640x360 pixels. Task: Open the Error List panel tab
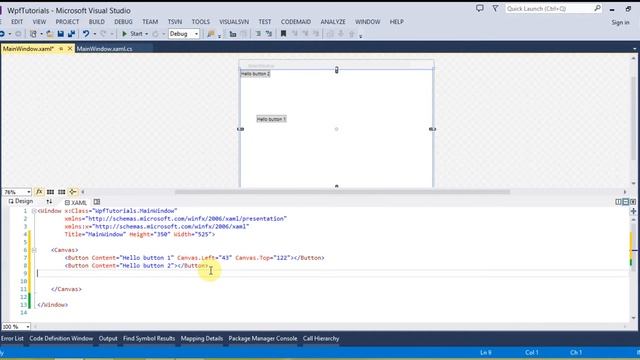pos(12,338)
